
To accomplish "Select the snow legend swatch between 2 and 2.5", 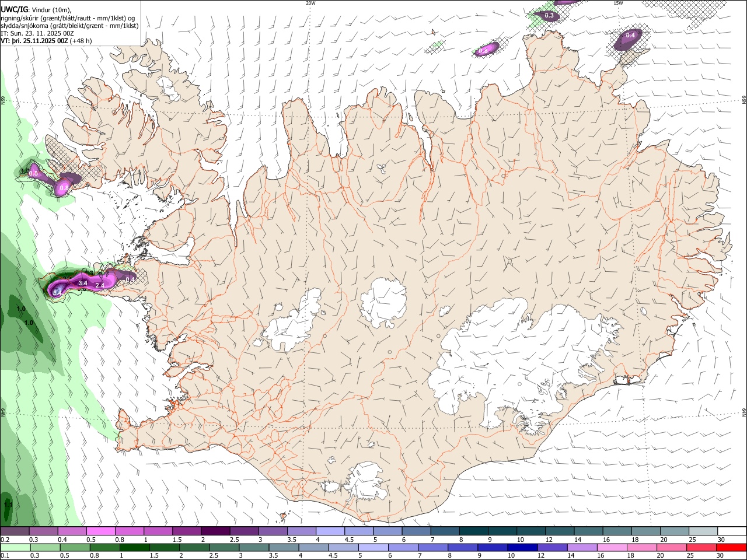I will [215, 531].
